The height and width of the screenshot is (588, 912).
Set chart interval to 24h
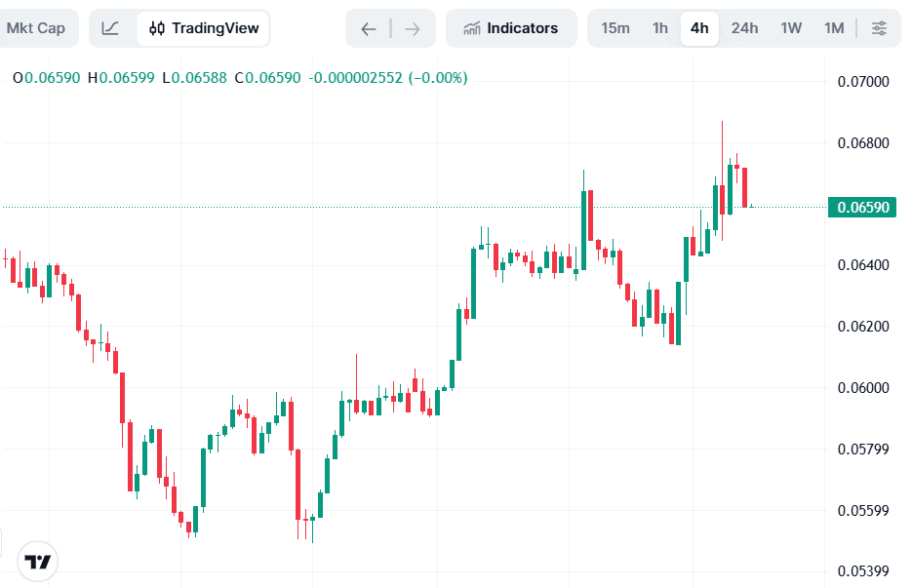tap(744, 28)
